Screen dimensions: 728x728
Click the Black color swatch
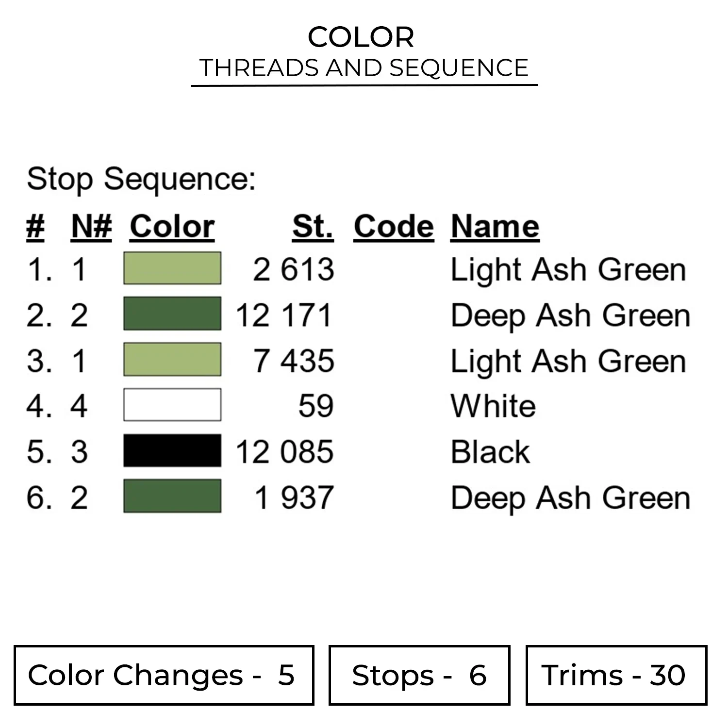pyautogui.click(x=172, y=450)
